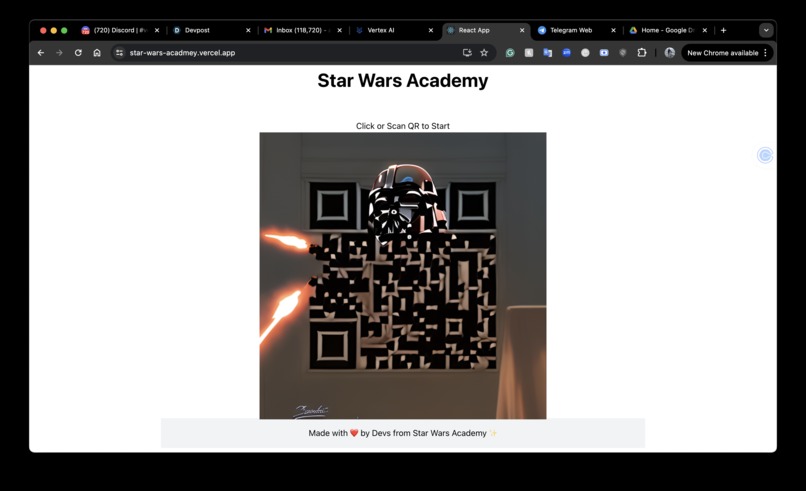Open the Grammarly extension icon
The height and width of the screenshot is (491, 806).
pos(510,52)
